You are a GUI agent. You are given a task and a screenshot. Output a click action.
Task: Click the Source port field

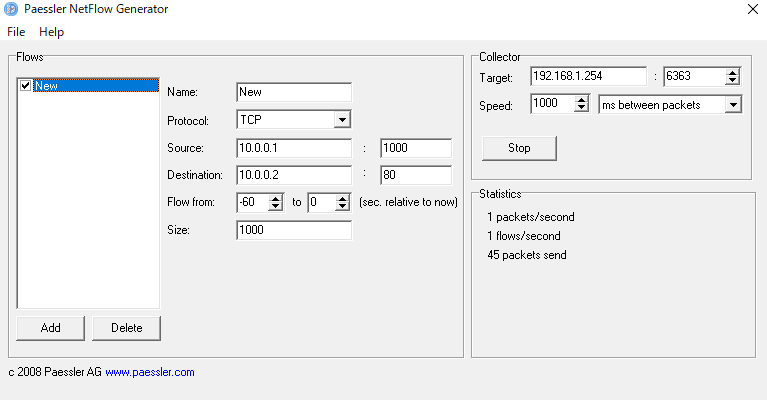[x=416, y=148]
